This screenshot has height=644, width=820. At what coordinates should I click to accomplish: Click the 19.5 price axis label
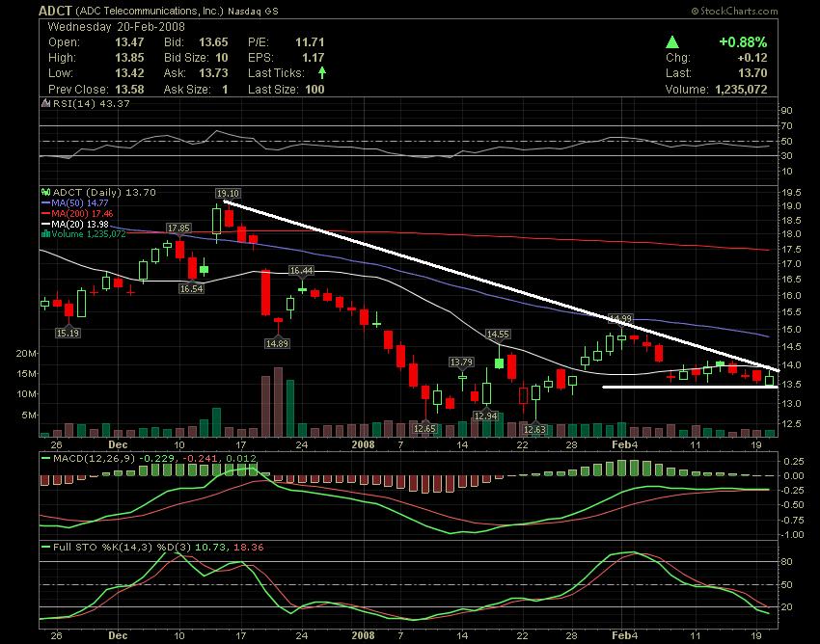tap(791, 193)
